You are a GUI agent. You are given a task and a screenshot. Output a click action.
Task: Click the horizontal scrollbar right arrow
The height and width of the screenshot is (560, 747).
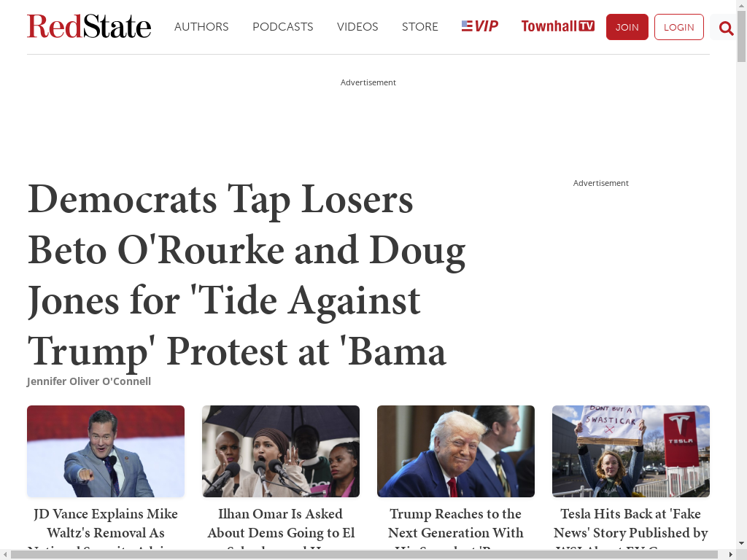coord(731,555)
